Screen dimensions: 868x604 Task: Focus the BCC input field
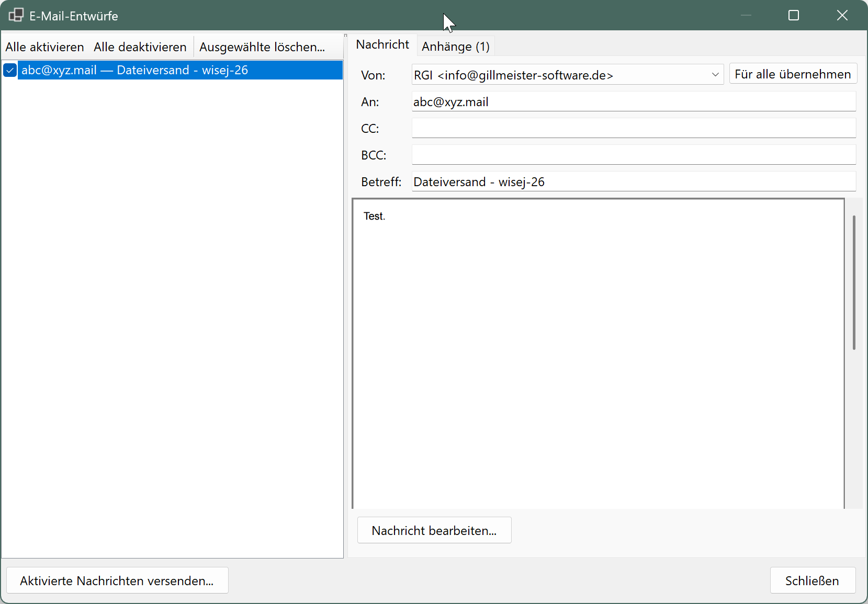click(633, 155)
